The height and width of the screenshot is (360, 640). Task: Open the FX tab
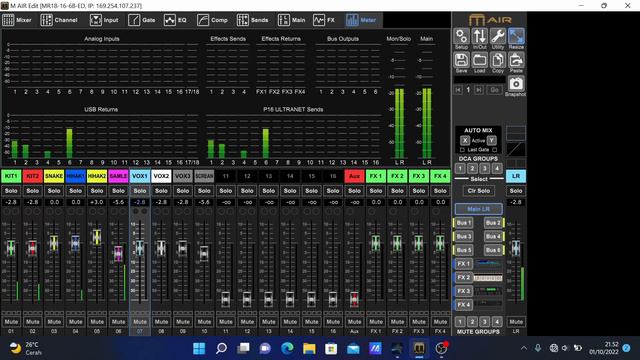[x=324, y=20]
